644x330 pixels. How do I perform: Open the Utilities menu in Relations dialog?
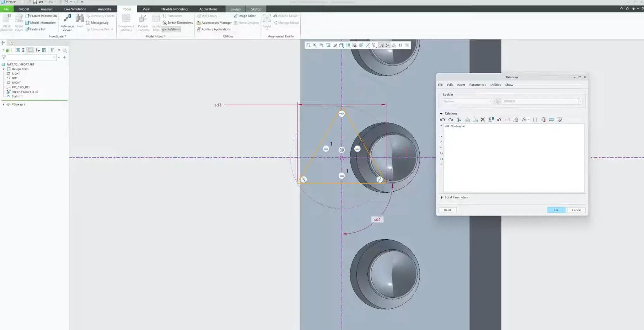point(496,85)
